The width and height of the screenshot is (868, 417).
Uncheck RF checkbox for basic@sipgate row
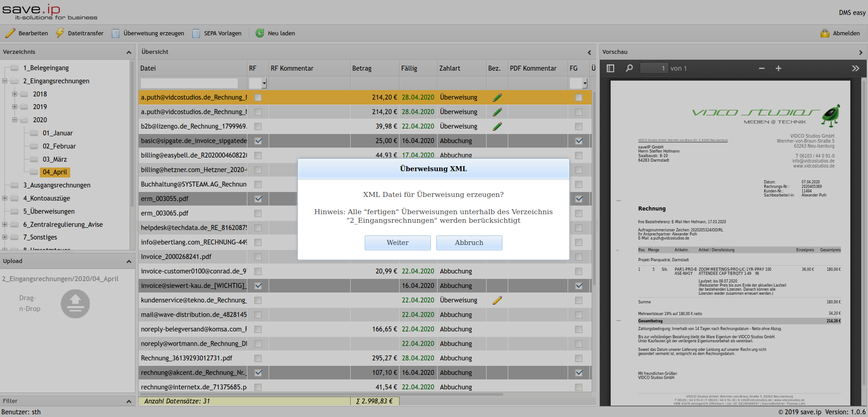point(258,141)
